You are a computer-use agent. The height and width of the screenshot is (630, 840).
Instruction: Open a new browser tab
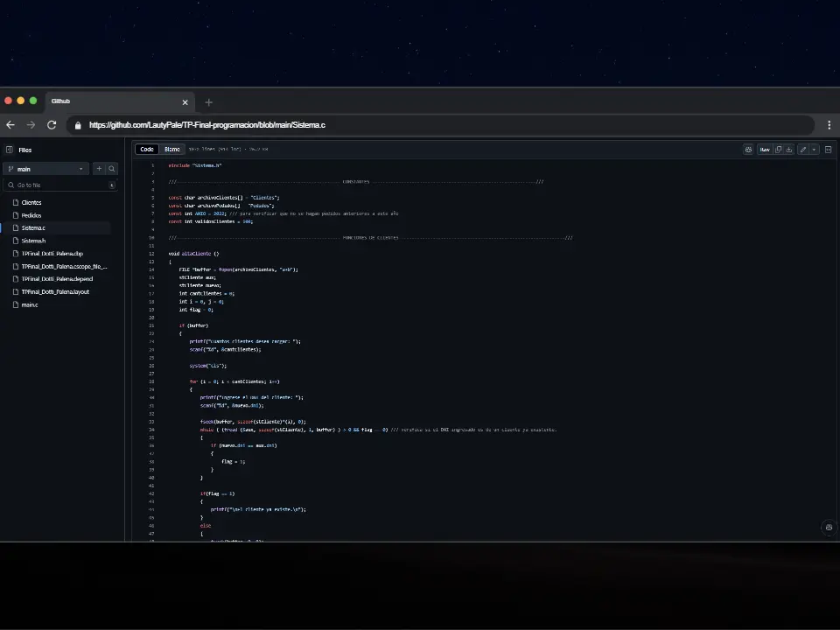coord(209,102)
